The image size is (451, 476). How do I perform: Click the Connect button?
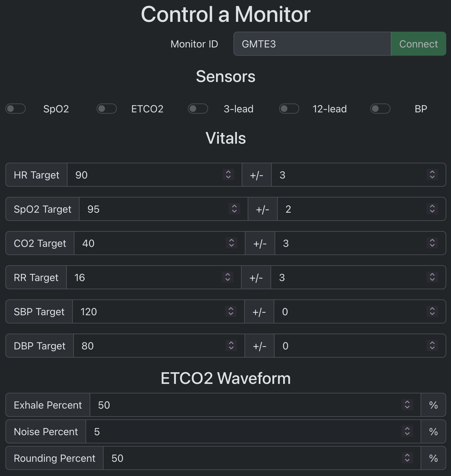pos(418,44)
